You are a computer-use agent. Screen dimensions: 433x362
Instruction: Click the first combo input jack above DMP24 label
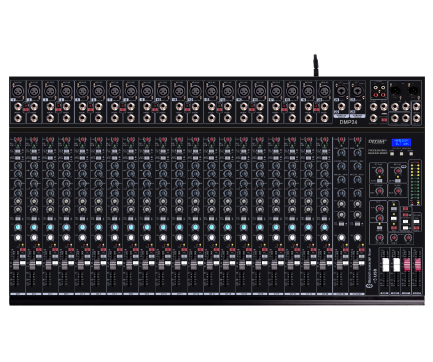[341, 91]
